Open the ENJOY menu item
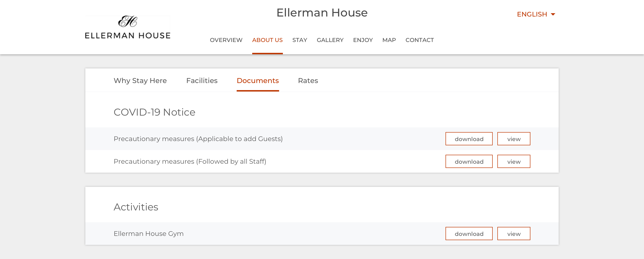644x259 pixels. (363, 40)
